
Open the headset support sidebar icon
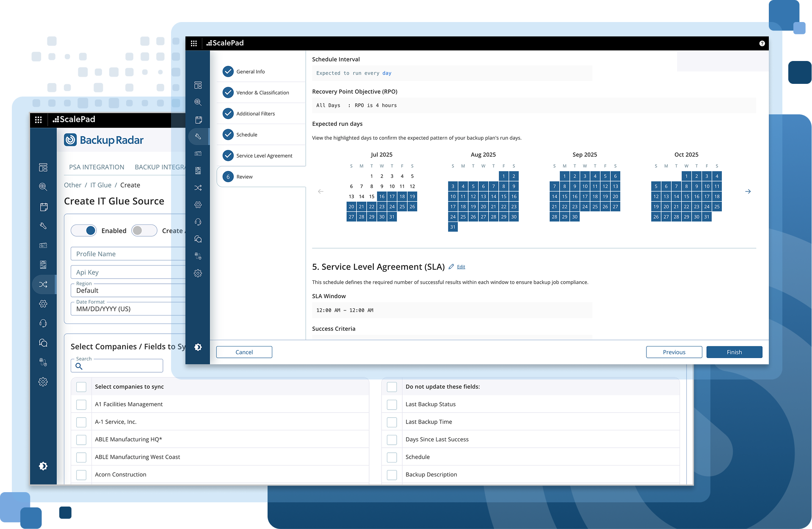(x=198, y=222)
